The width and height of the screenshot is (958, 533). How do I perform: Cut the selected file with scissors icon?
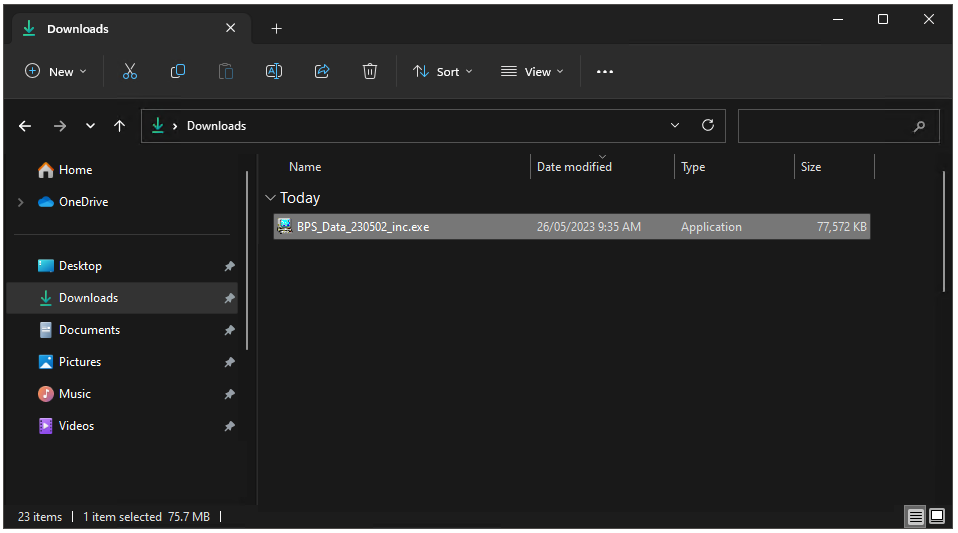pyautogui.click(x=130, y=72)
